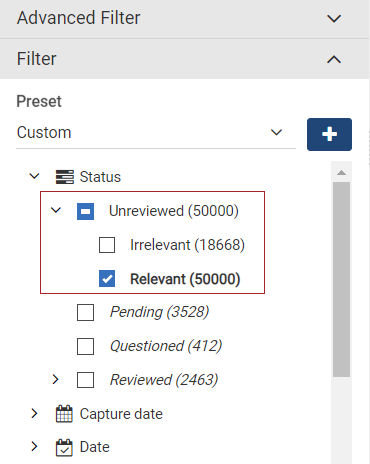Select the Irrelevant (18668) label

point(187,245)
